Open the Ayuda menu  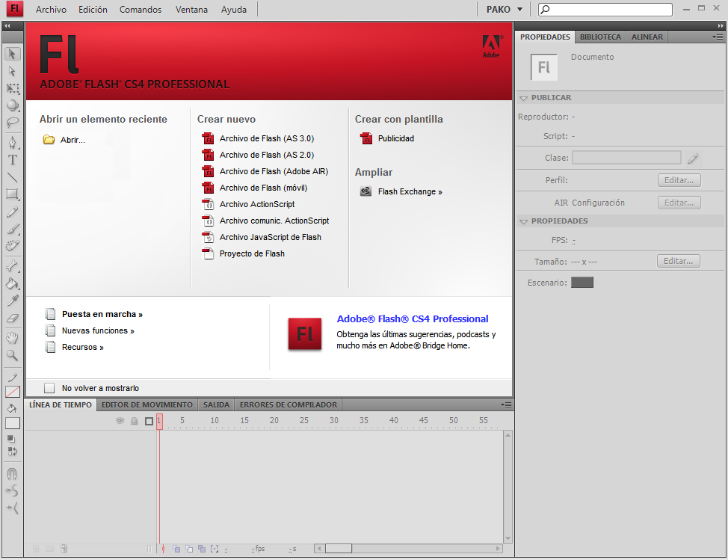pos(233,9)
